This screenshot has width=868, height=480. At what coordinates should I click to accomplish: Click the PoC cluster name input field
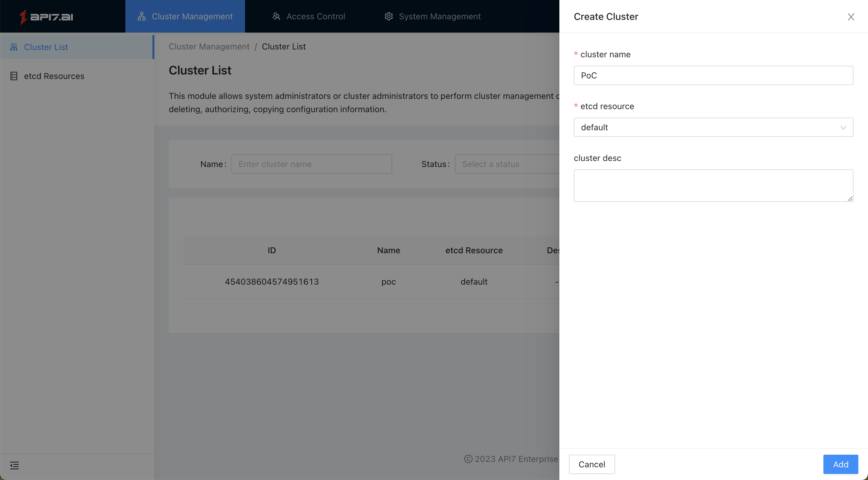coord(713,75)
